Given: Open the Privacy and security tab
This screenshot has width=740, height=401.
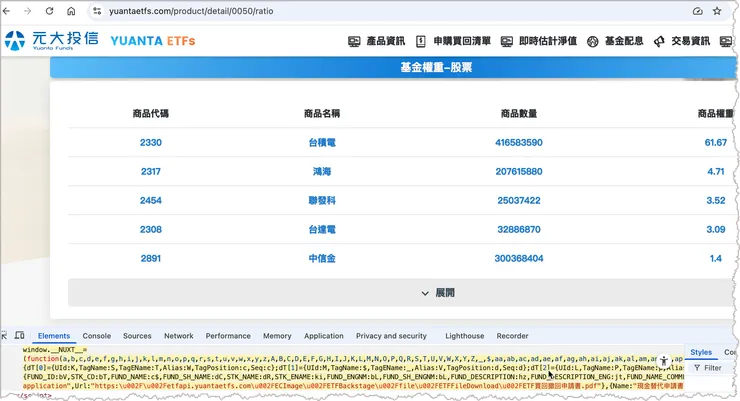Looking at the screenshot, I should coord(391,336).
